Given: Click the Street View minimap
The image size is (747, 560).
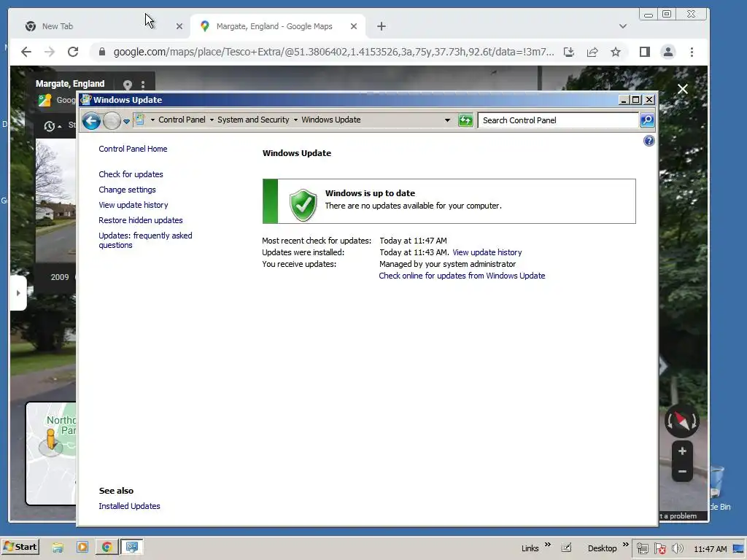Looking at the screenshot, I should 51,454.
